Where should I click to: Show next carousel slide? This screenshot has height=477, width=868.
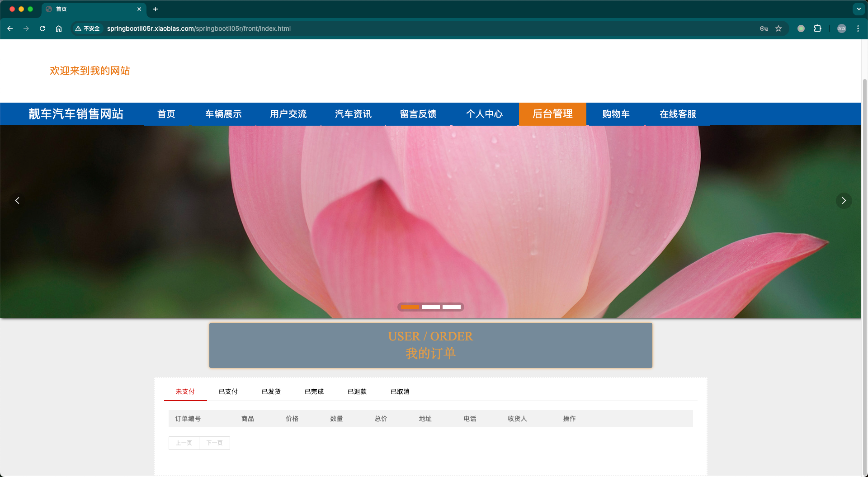844,200
